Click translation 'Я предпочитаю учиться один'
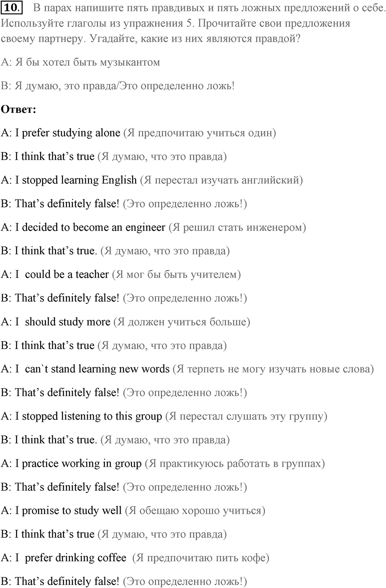This screenshot has width=386, height=588. (x=200, y=133)
